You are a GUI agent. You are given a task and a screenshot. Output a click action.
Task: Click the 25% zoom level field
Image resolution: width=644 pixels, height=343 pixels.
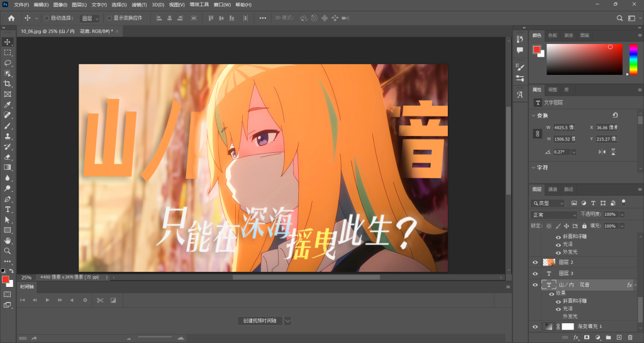point(26,278)
